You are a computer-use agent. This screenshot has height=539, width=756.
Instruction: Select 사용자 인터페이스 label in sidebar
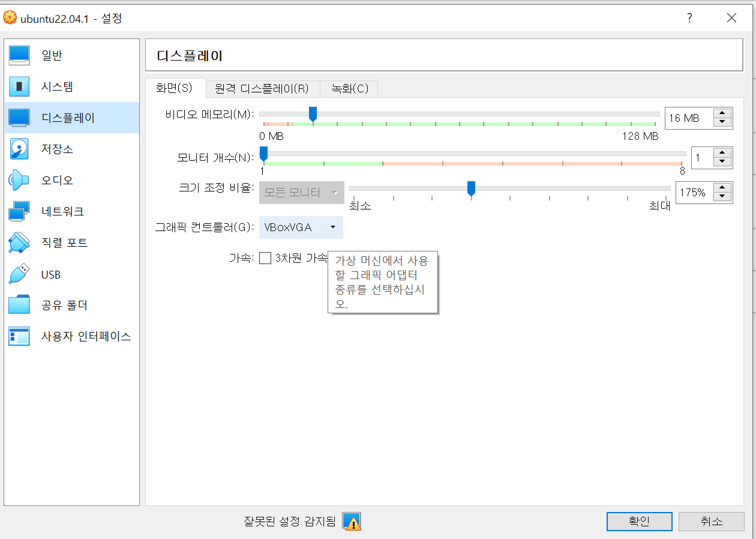[86, 336]
